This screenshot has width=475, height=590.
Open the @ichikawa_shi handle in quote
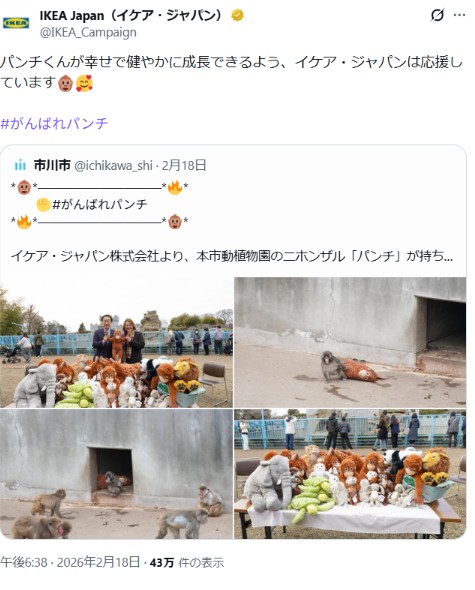point(113,166)
